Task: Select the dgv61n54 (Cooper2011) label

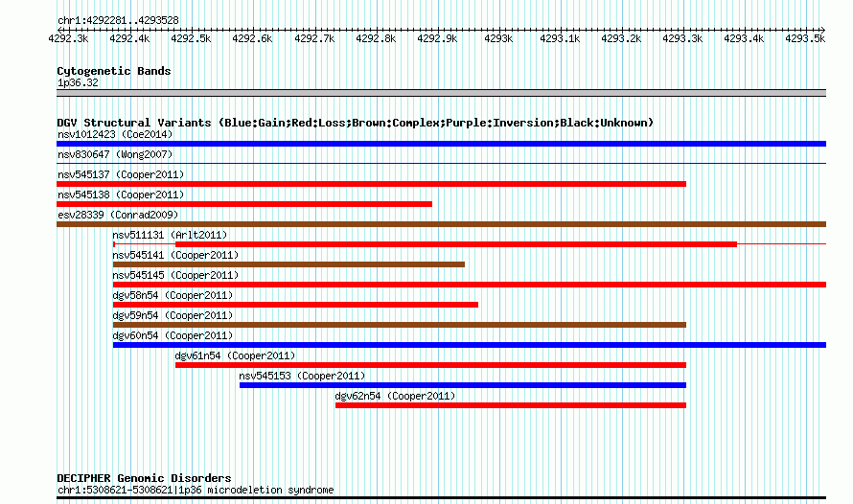Action: click(235, 355)
